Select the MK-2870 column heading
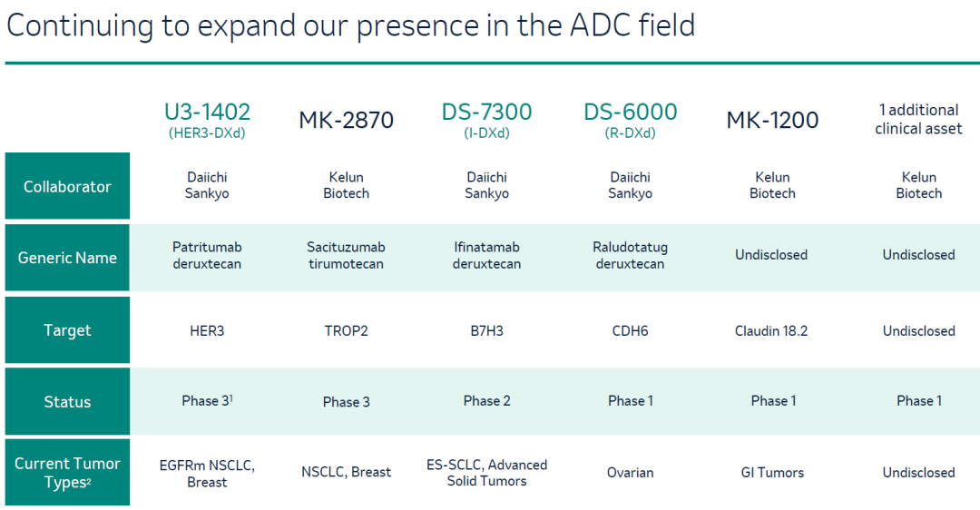Viewport: 980px width, 510px height. click(x=346, y=120)
